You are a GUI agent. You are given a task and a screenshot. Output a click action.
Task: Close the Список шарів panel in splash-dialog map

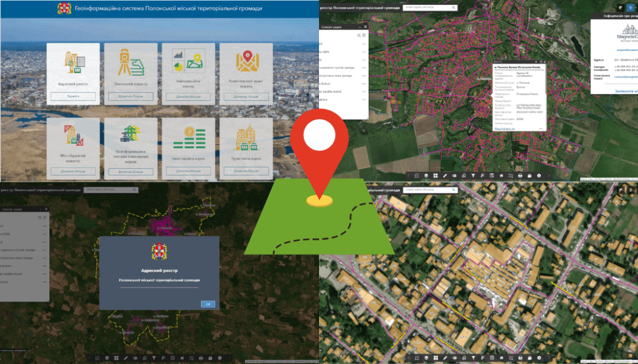(46, 209)
